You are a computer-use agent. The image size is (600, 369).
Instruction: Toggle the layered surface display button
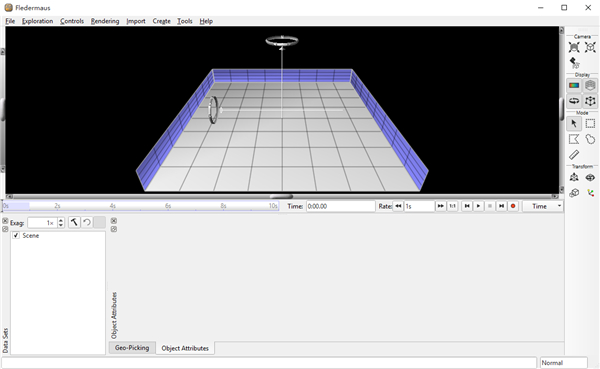coord(590,85)
